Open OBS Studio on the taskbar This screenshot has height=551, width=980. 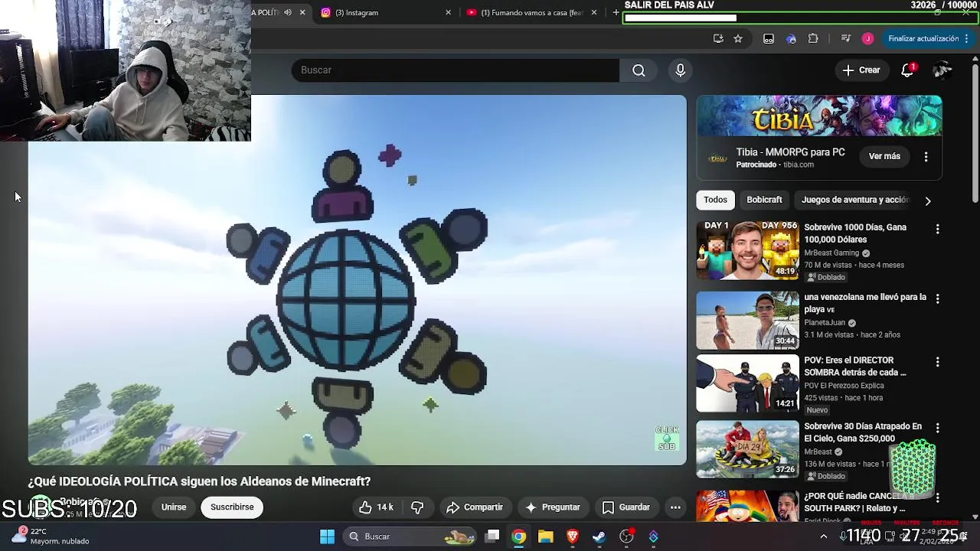tap(626, 536)
